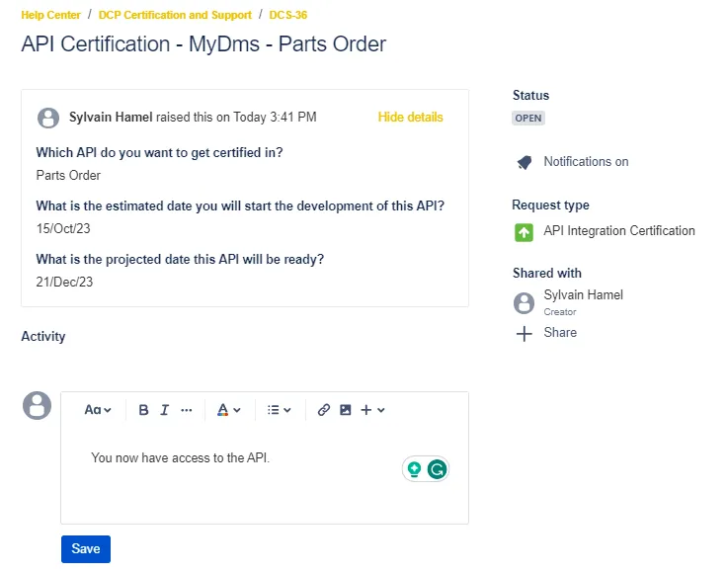Click the Grammarly lightbulb suggestion icon
728x573 pixels.
(414, 469)
